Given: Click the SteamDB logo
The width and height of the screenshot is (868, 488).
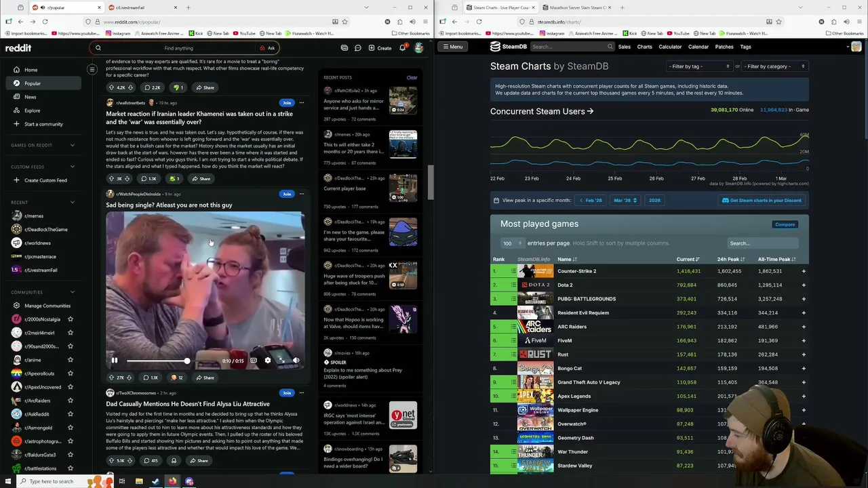Looking at the screenshot, I should point(509,47).
